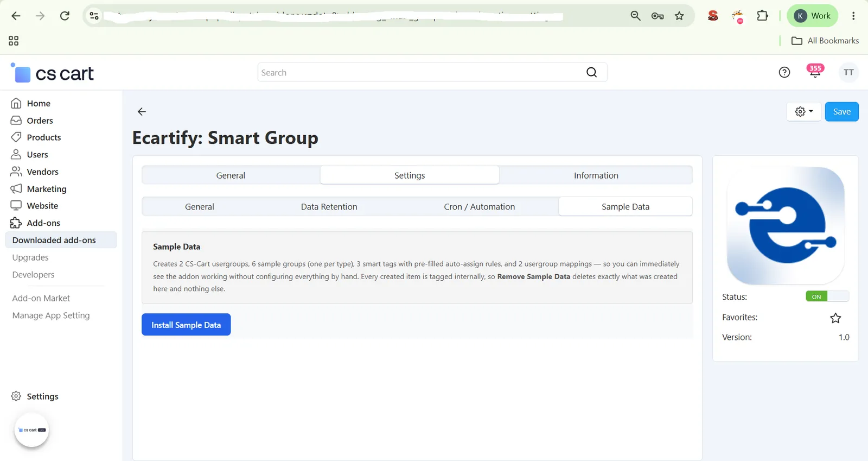This screenshot has height=461, width=868.
Task: Open the TT user avatar menu
Action: click(848, 72)
